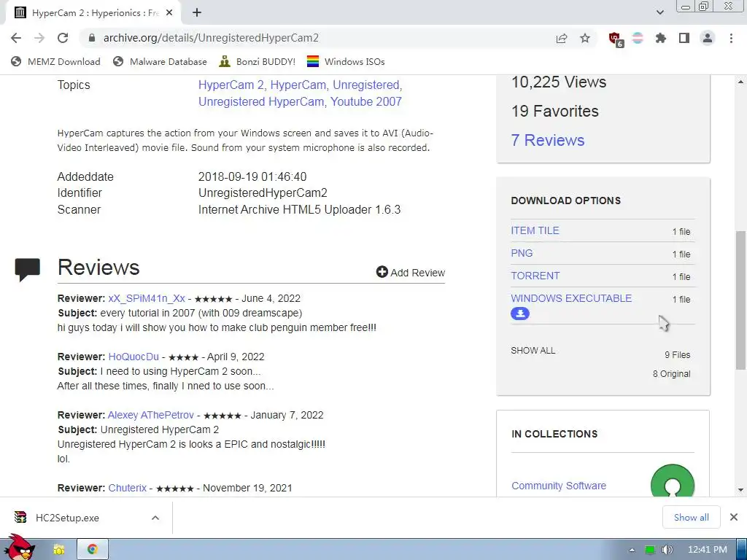747x560 pixels.
Task: View site security lock info
Action: pos(92,38)
